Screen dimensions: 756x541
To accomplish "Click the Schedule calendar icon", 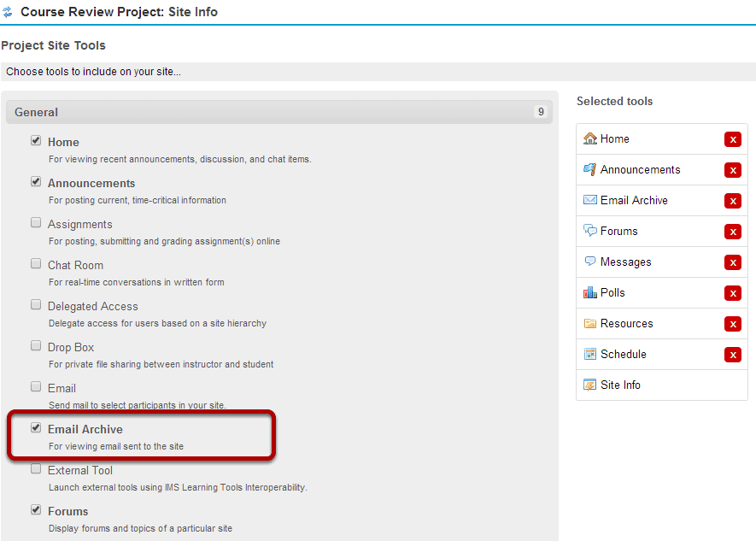I will click(x=589, y=354).
